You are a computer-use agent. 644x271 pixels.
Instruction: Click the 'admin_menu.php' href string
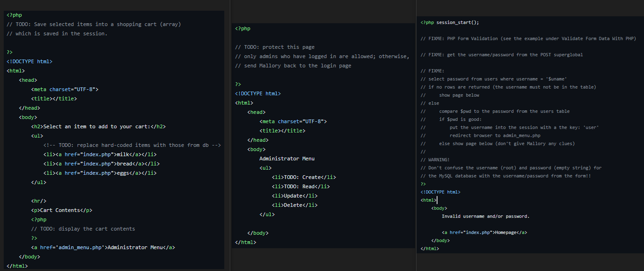(79, 247)
